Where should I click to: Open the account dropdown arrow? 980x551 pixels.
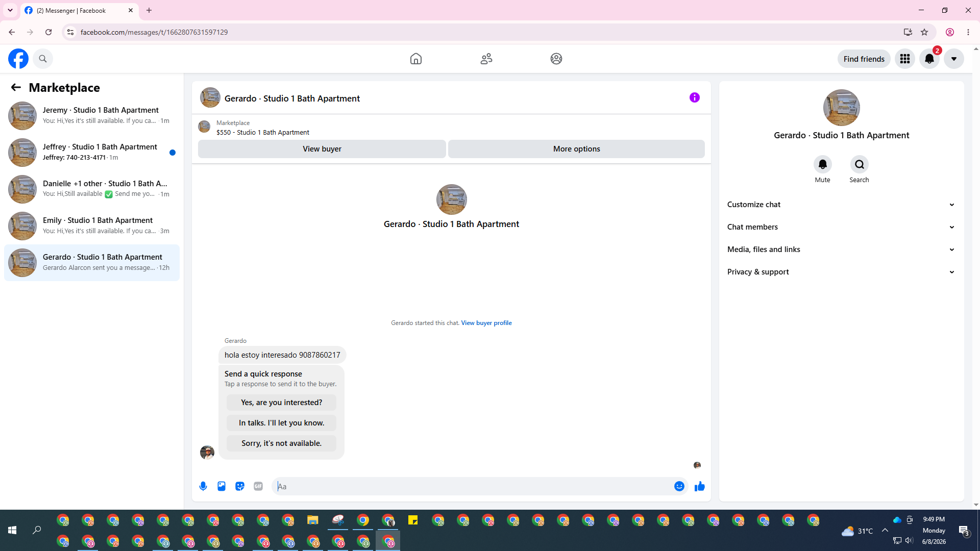(954, 59)
